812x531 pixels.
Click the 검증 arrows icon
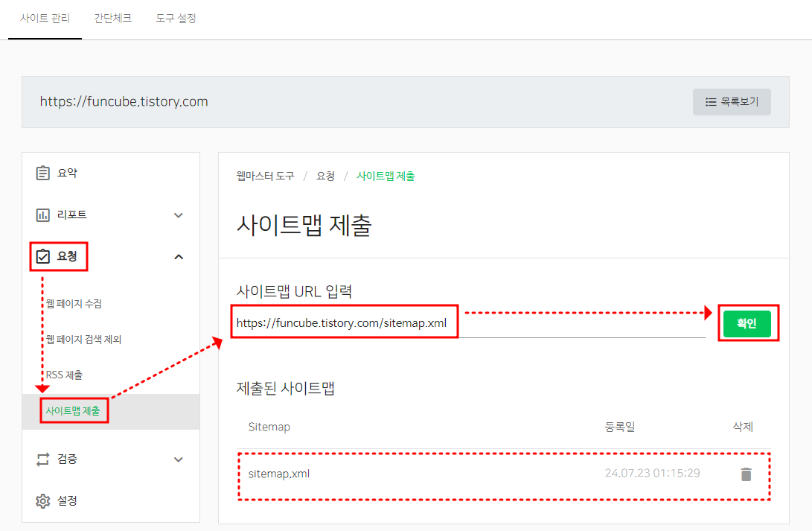pos(43,459)
